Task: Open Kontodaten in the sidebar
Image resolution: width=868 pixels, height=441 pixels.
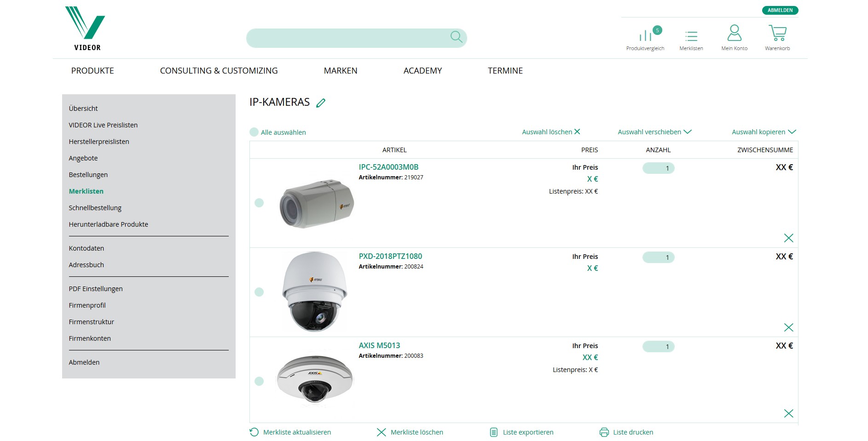Action: point(87,248)
